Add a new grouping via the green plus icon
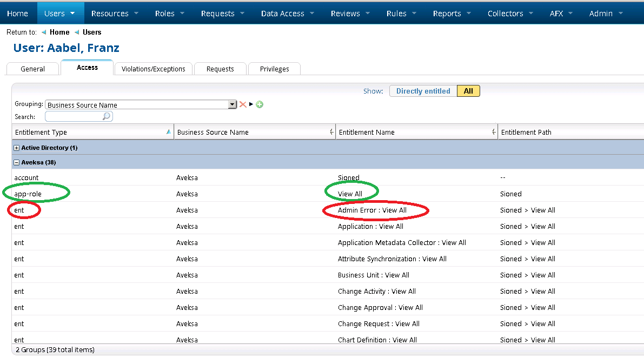This screenshot has width=644, height=357. click(x=259, y=104)
